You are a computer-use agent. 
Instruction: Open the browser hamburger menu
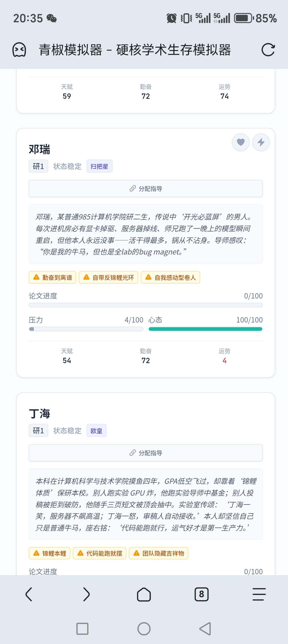pos(259,594)
